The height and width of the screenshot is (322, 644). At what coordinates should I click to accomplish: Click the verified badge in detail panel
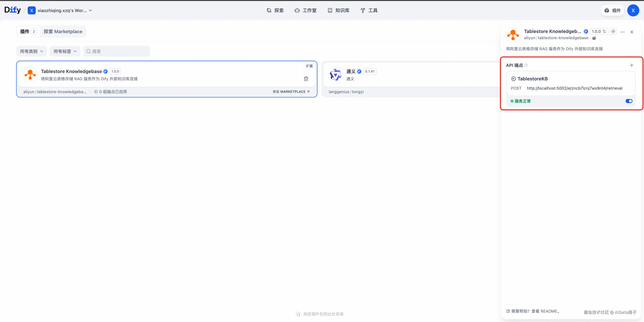[x=585, y=31]
